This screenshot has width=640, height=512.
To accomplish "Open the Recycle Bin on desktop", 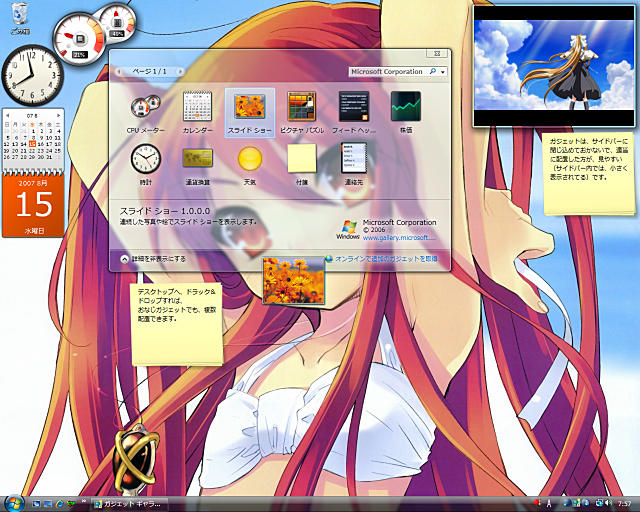I will click(20, 17).
